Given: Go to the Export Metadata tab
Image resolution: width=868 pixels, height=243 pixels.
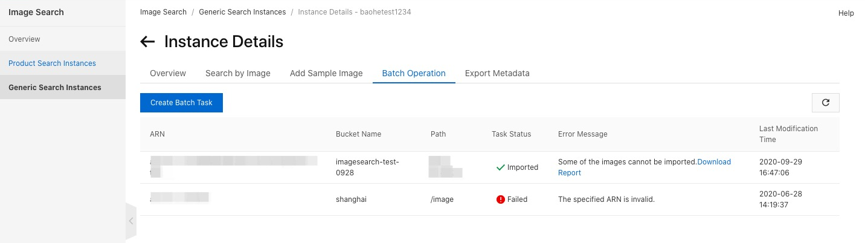Looking at the screenshot, I should point(497,73).
